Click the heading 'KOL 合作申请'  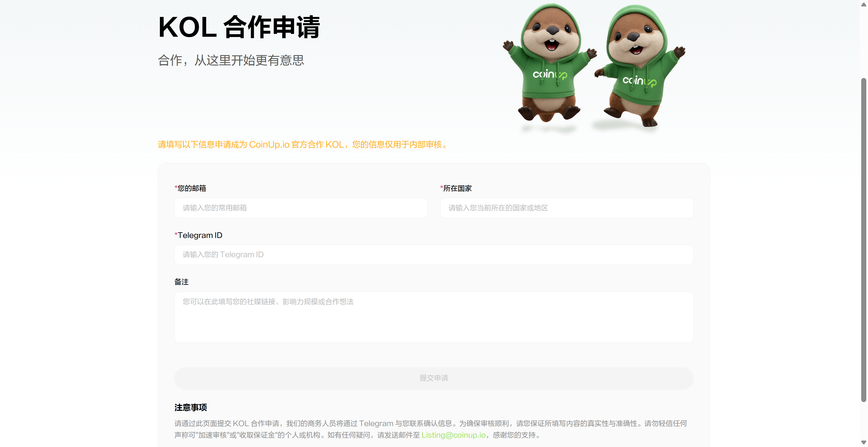[x=239, y=27]
